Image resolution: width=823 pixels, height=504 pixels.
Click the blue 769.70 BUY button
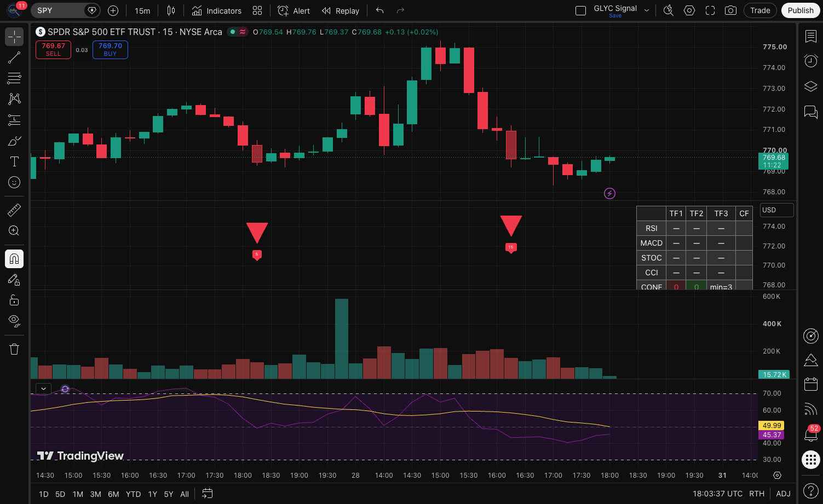click(x=110, y=50)
